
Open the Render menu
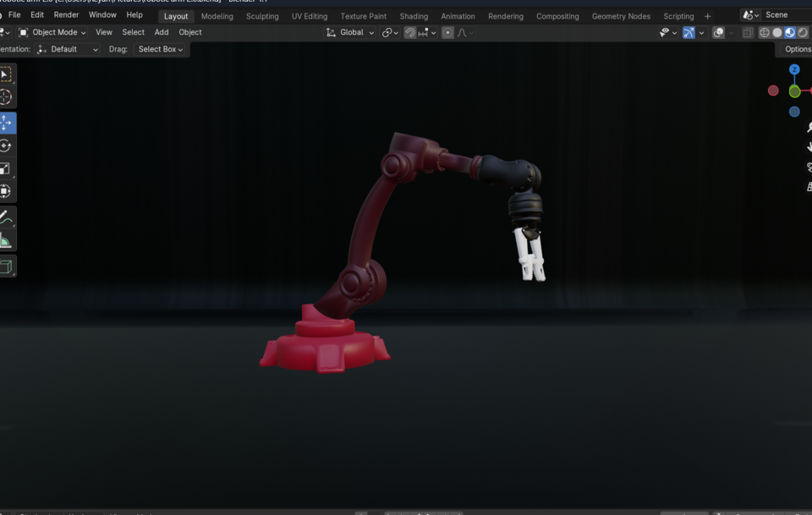pyautogui.click(x=66, y=14)
